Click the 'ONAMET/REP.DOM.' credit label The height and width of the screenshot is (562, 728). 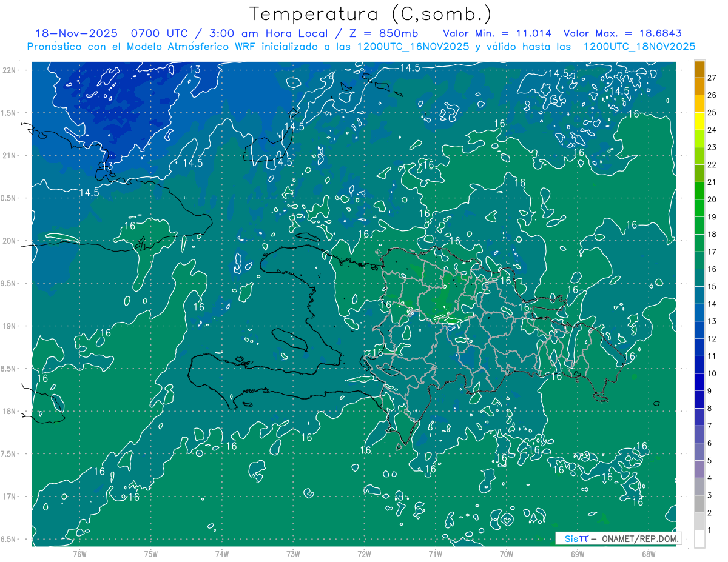click(x=639, y=538)
